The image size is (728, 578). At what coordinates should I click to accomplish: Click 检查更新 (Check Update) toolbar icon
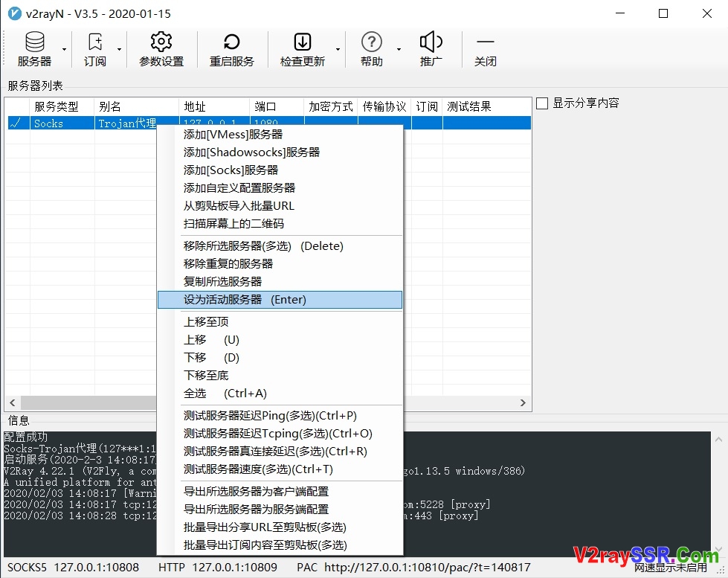point(301,47)
